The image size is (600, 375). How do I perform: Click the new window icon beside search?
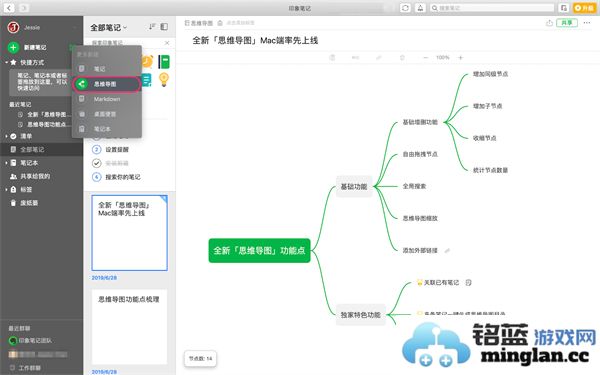pyautogui.click(x=563, y=8)
